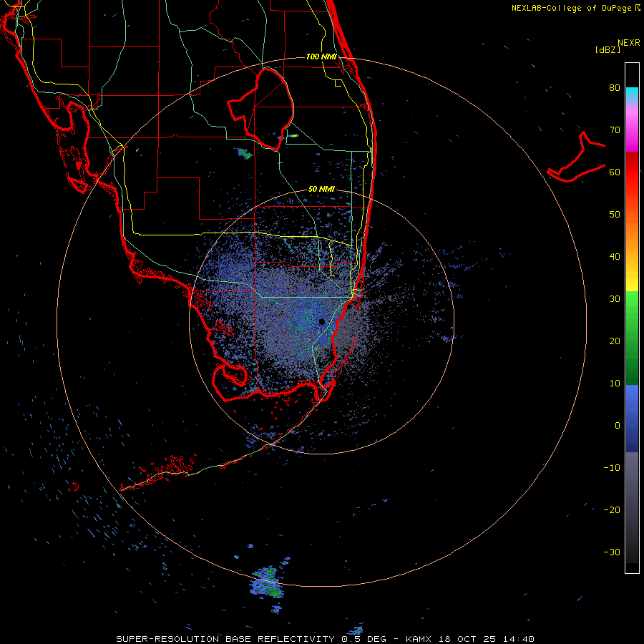Click the '100 NMI' range ring label
The width and height of the screenshot is (644, 644).
321,57
